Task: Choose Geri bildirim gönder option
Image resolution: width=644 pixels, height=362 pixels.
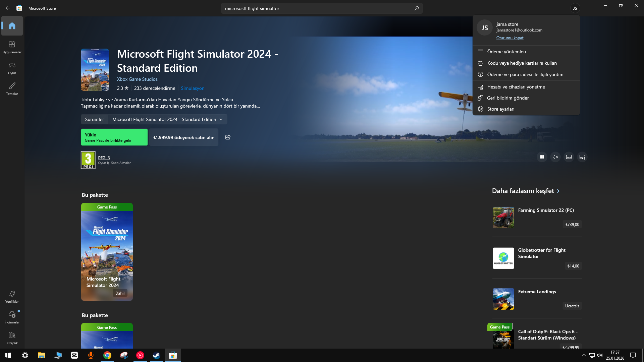Action: (526, 98)
